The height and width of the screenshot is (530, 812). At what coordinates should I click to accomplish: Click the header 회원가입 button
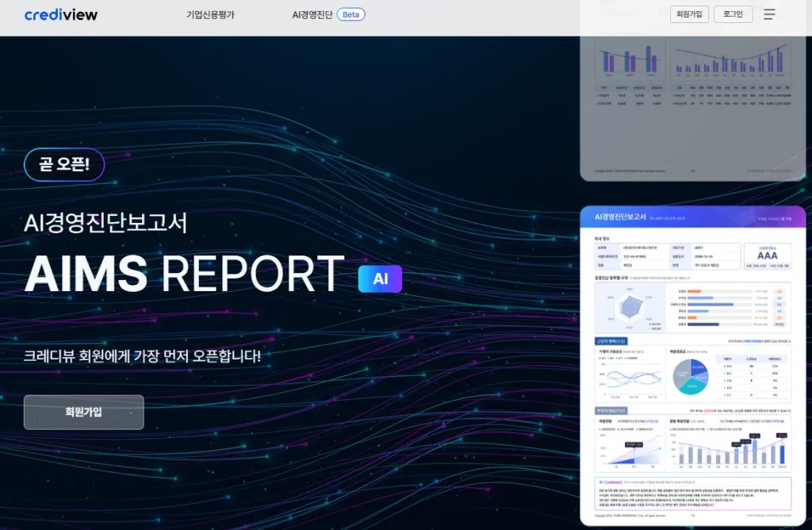689,14
